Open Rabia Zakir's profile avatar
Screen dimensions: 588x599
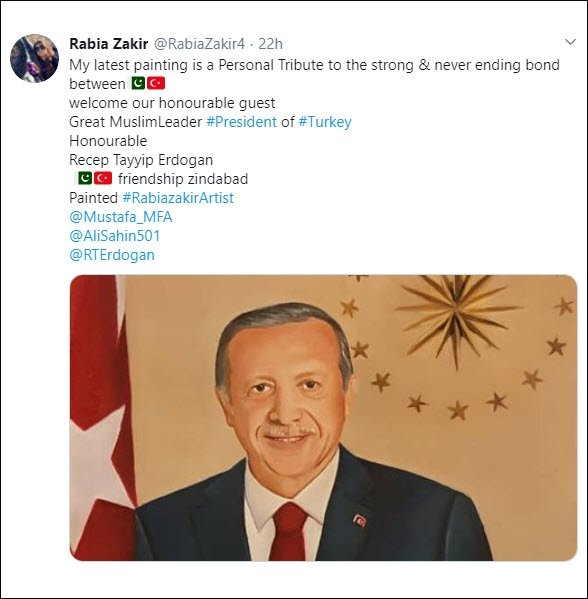[x=34, y=58]
